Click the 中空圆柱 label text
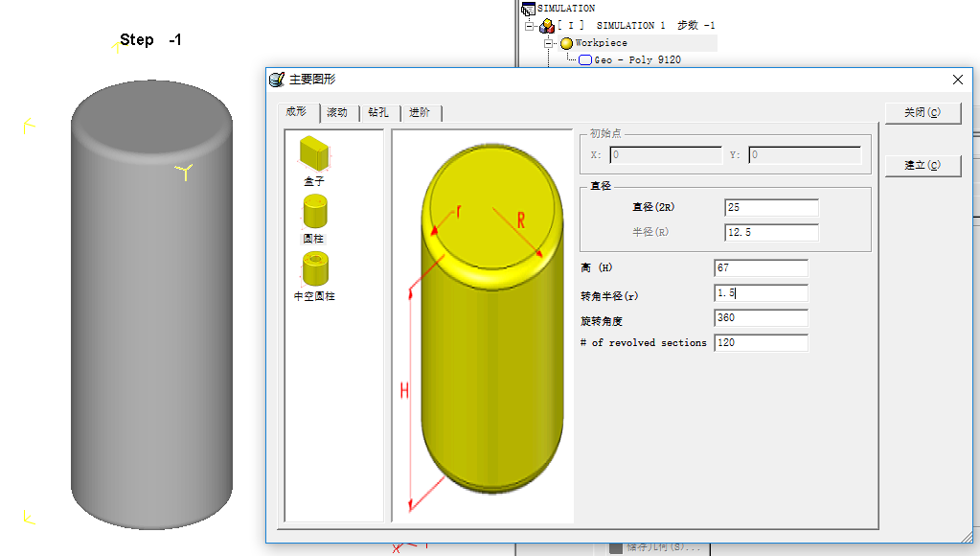This screenshot has width=980, height=556. 314,296
